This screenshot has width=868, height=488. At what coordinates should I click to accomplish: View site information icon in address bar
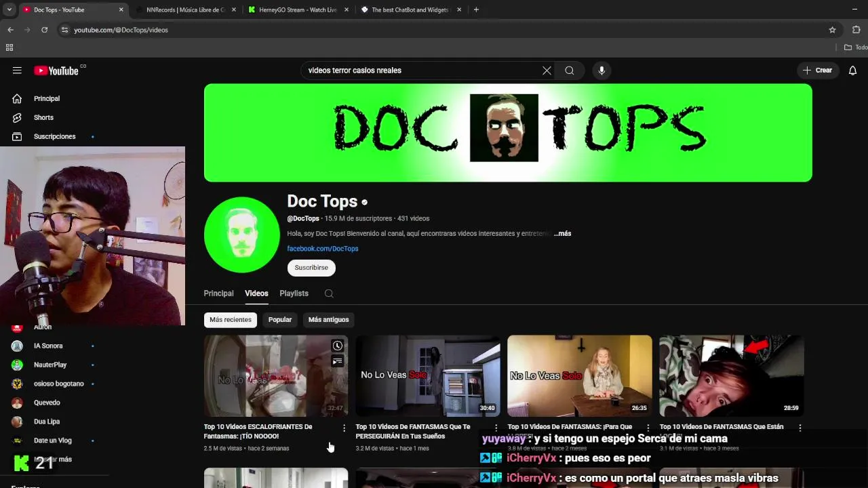(64, 30)
